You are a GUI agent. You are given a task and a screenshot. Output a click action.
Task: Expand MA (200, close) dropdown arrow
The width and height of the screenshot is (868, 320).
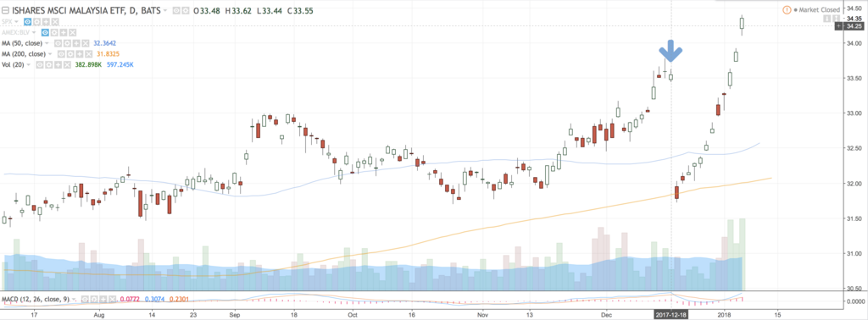[50, 53]
